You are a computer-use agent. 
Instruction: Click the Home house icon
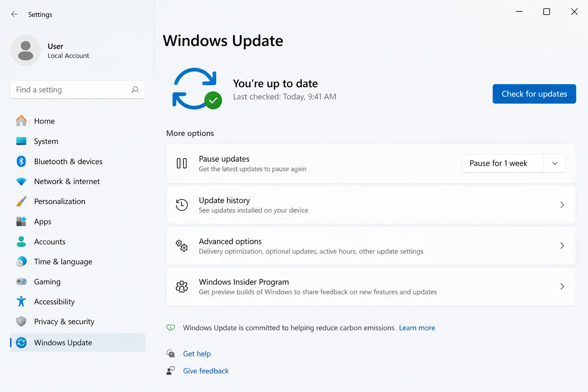click(21, 121)
